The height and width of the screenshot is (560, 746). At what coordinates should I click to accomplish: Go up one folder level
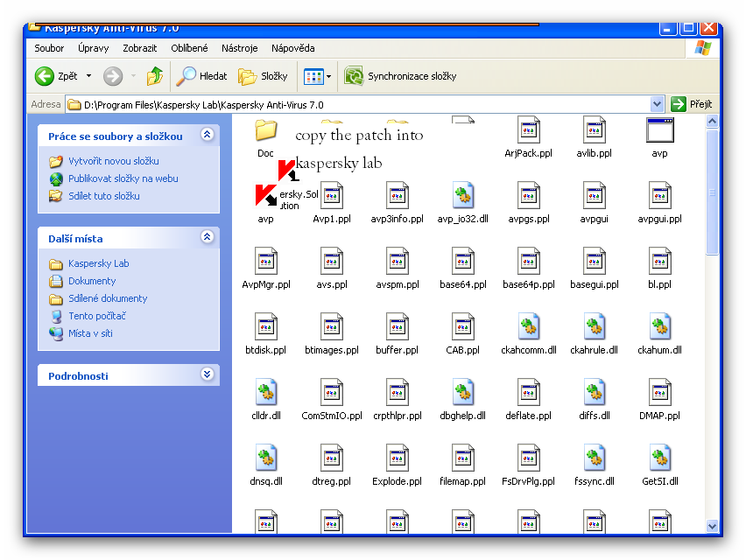click(x=154, y=76)
